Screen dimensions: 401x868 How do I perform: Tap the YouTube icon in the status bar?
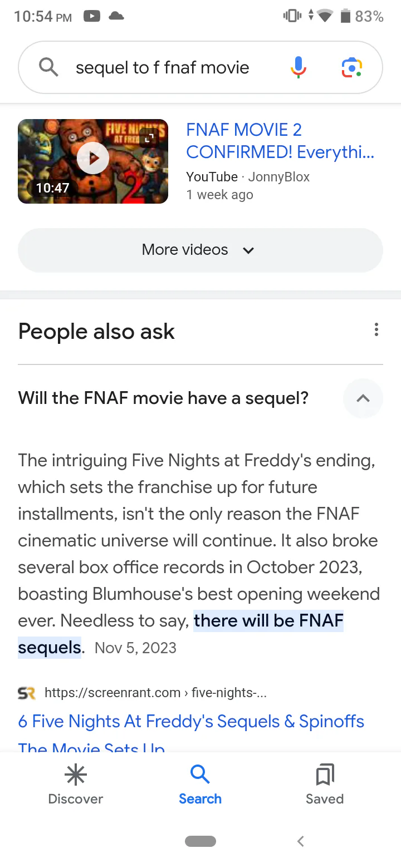click(x=92, y=17)
